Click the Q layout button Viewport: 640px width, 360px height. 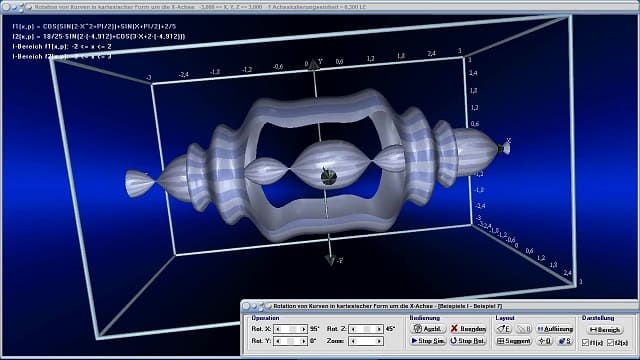click(x=544, y=341)
